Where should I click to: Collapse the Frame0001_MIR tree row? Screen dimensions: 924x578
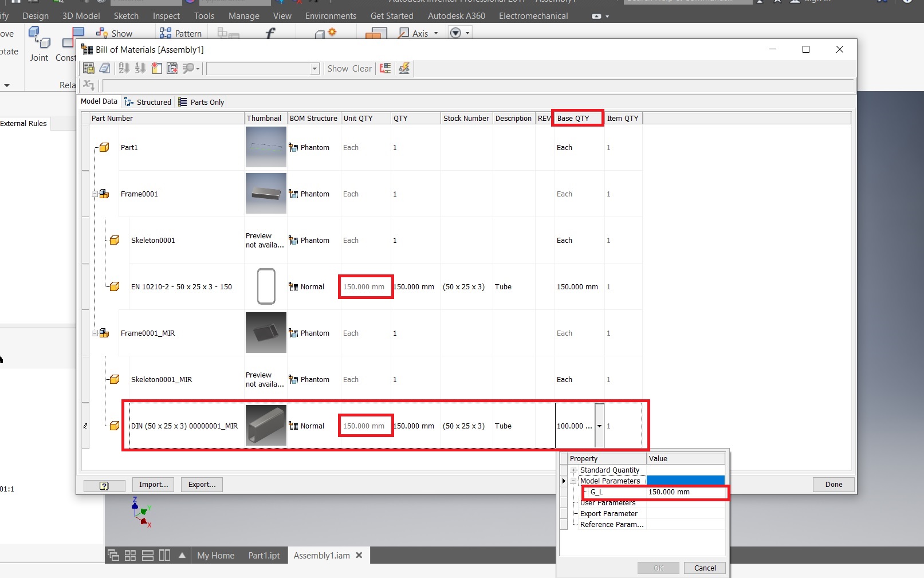coord(95,333)
